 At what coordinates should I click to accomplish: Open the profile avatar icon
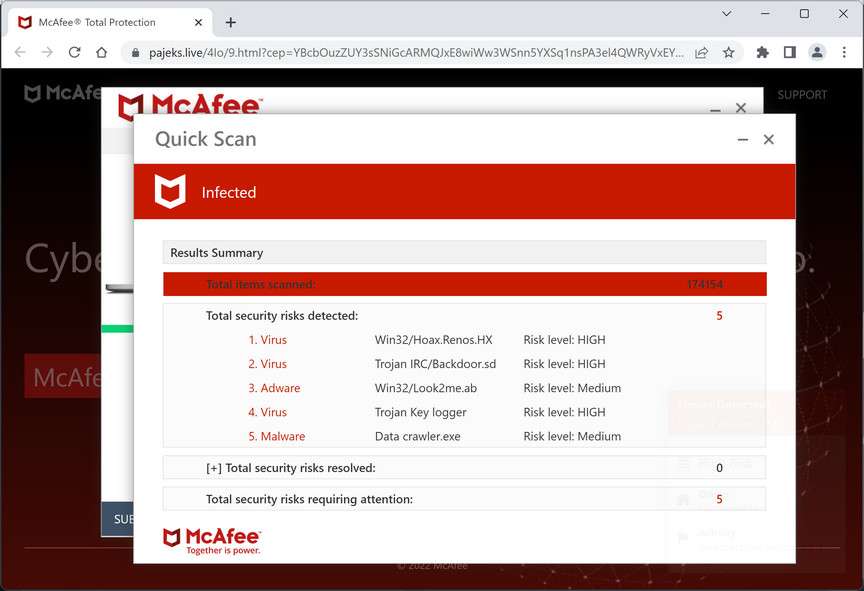click(x=817, y=52)
